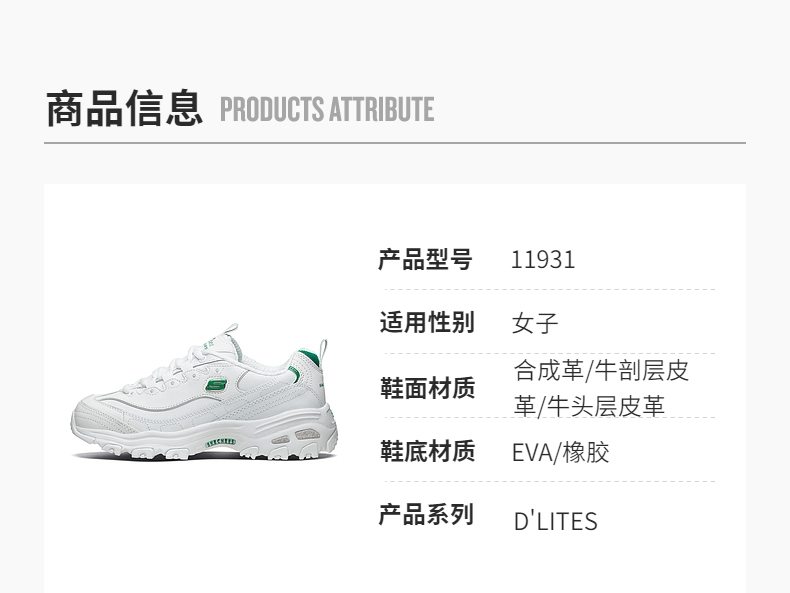
Task: Click the horizontal divider line under the heading
Action: coord(394,143)
